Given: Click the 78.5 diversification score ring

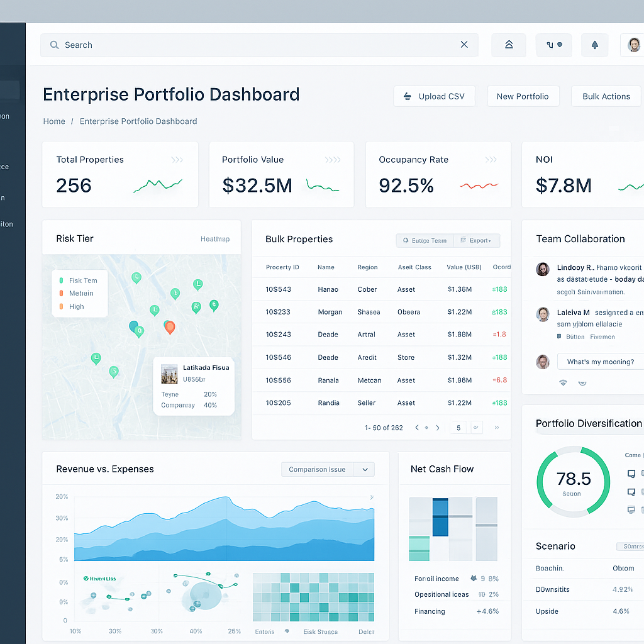Looking at the screenshot, I should pyautogui.click(x=573, y=480).
